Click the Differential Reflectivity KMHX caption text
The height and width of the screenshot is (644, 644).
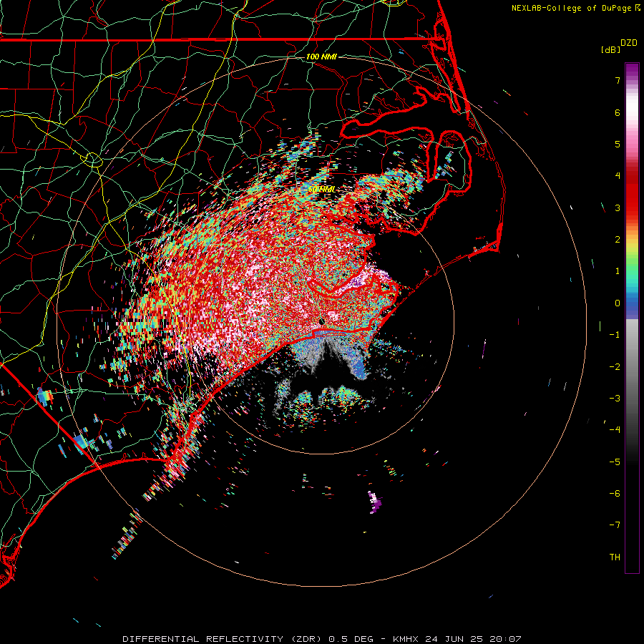(322, 639)
